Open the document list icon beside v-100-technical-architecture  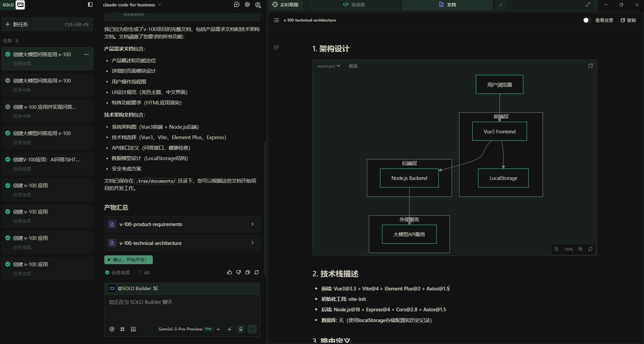coord(276,20)
